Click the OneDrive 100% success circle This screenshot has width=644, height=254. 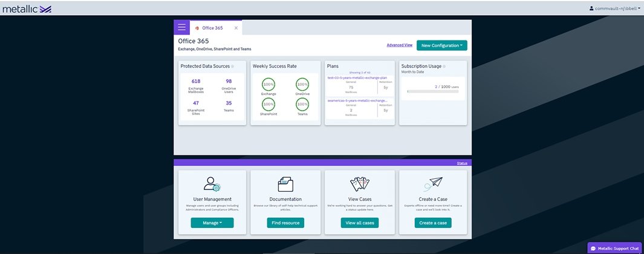tap(302, 84)
